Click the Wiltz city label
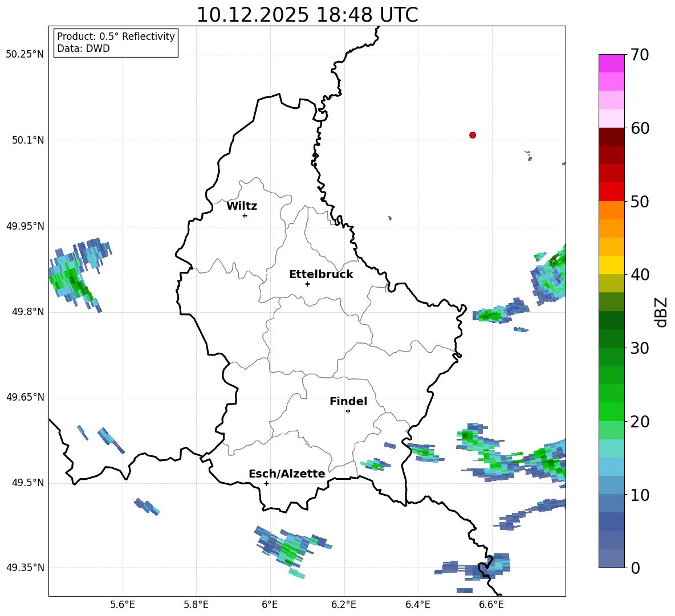 click(242, 206)
